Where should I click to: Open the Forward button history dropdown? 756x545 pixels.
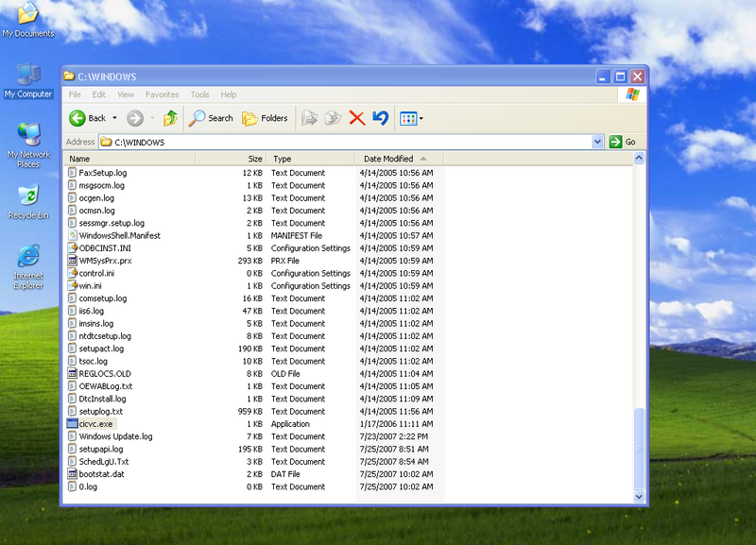pos(152,118)
